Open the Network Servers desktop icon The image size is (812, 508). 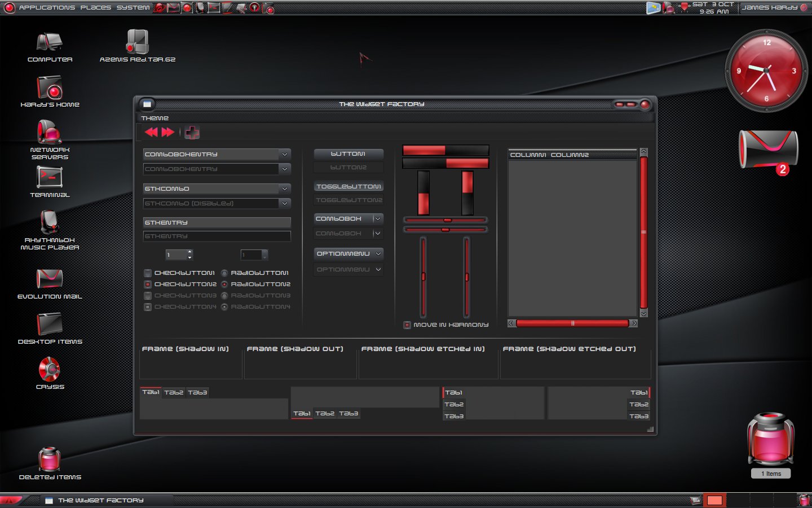(x=50, y=132)
